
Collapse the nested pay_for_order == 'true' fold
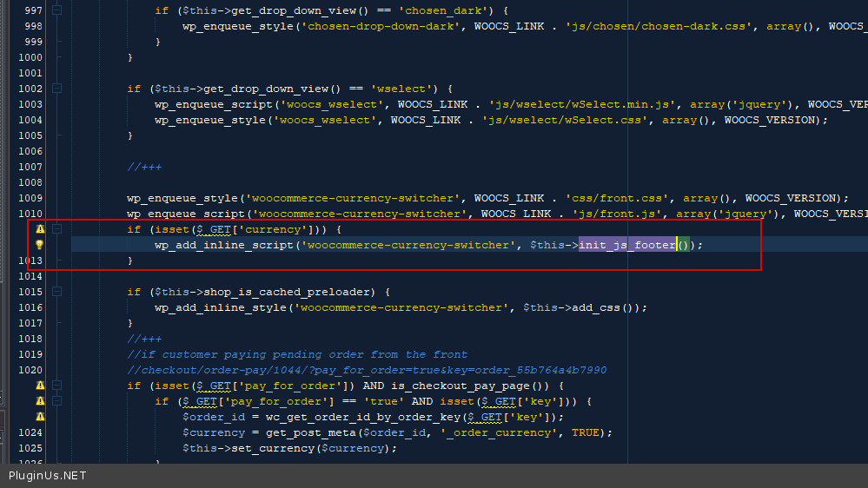(56, 401)
